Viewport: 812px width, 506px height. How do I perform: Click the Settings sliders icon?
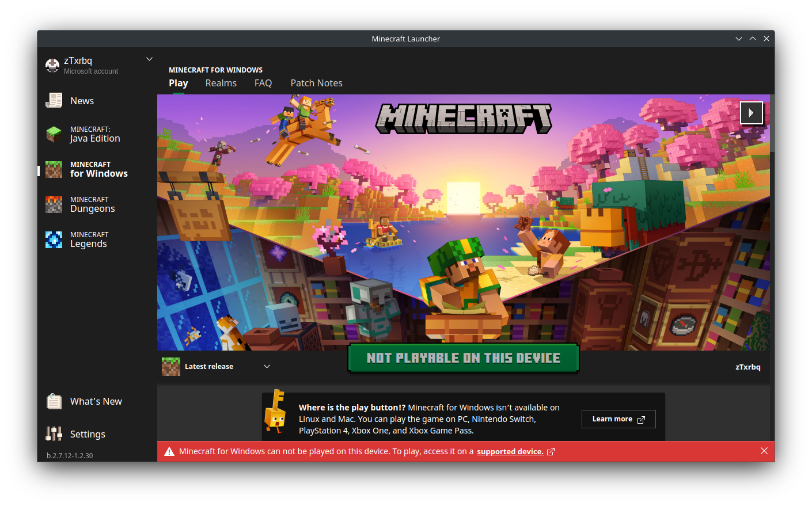(x=54, y=433)
